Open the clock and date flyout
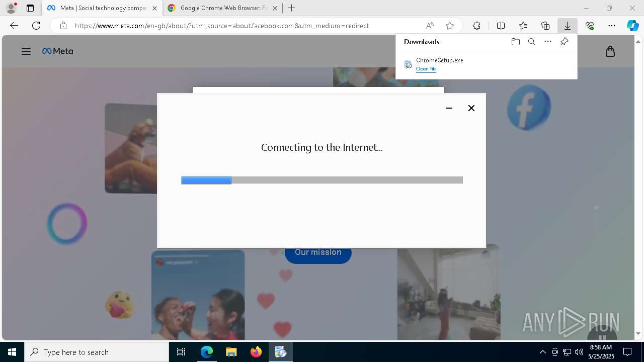Screen dimensions: 644x362 [601, 352]
